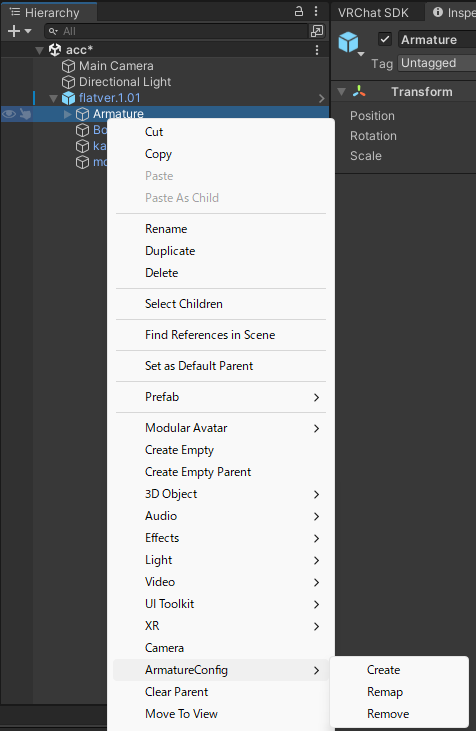Open the Effects submenu
Viewport: 476px width, 731px height.
tap(221, 538)
